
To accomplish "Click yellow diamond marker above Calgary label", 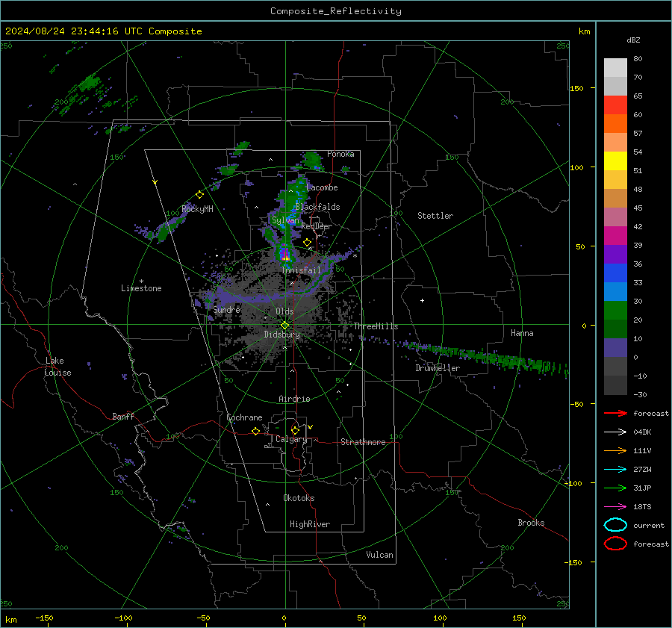I will click(x=295, y=430).
